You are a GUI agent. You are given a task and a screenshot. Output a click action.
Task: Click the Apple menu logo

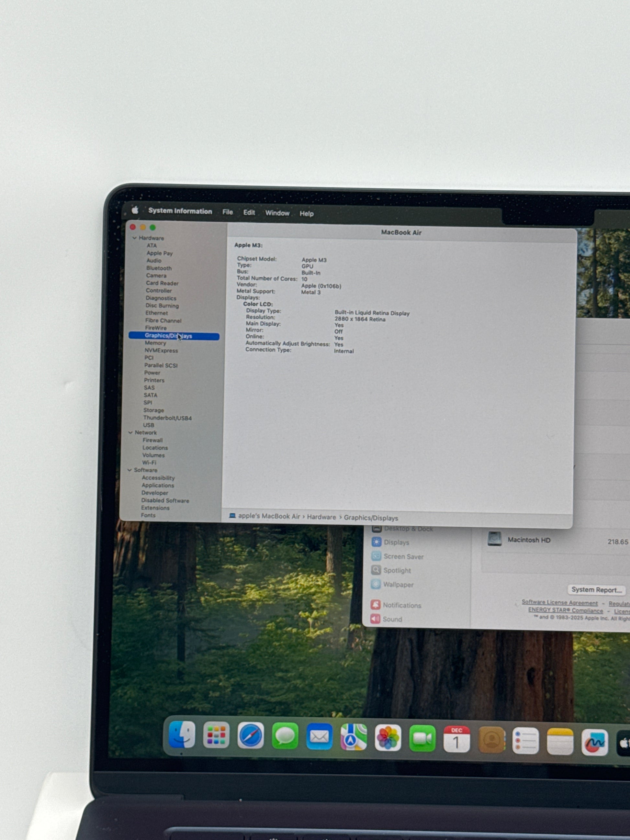[x=135, y=210]
